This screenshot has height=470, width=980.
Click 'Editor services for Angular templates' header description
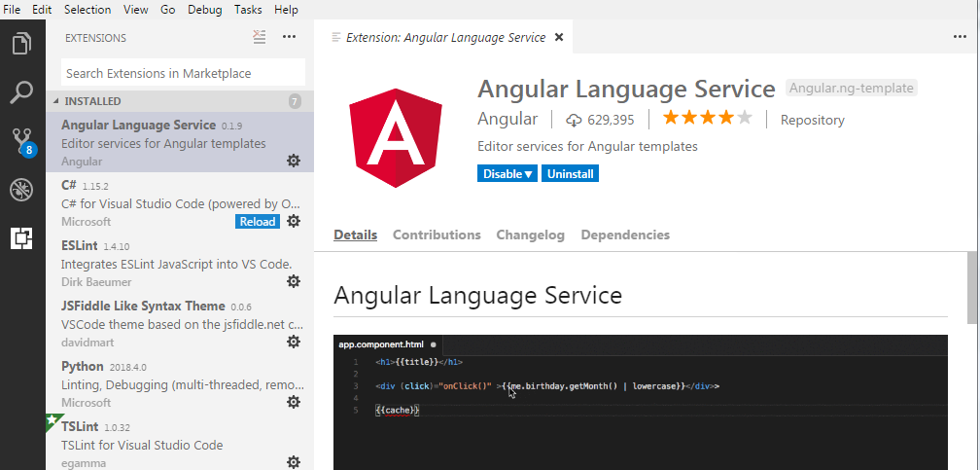(587, 146)
